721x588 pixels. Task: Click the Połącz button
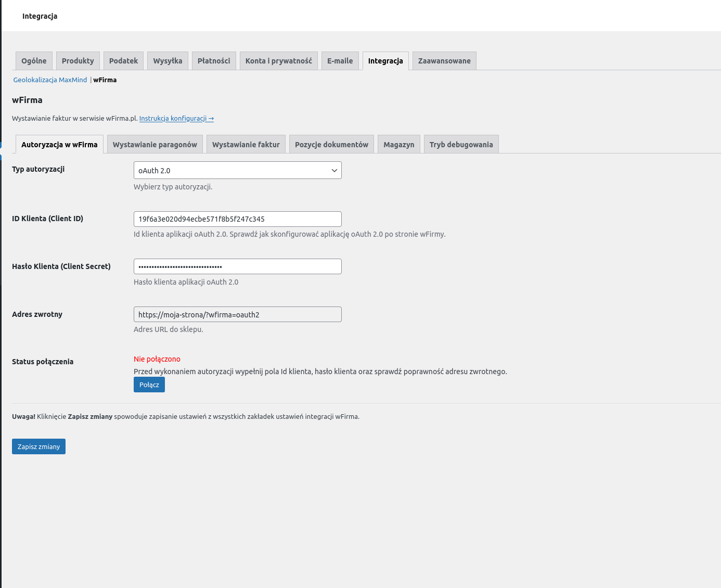point(149,385)
